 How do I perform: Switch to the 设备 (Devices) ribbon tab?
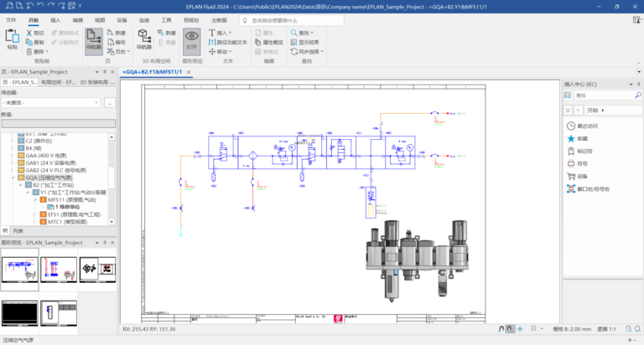[x=122, y=20]
